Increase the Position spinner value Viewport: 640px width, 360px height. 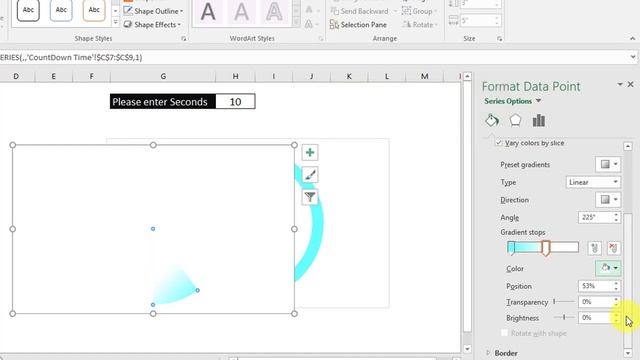616,283
